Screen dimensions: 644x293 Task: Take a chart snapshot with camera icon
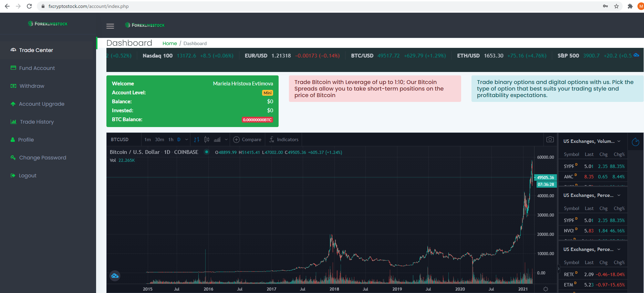click(x=550, y=139)
